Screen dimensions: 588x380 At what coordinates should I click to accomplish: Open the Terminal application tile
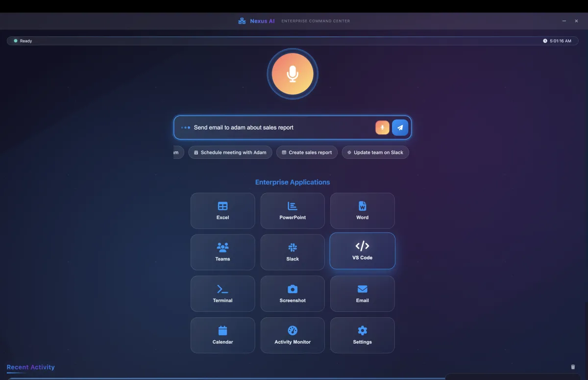[x=222, y=294]
